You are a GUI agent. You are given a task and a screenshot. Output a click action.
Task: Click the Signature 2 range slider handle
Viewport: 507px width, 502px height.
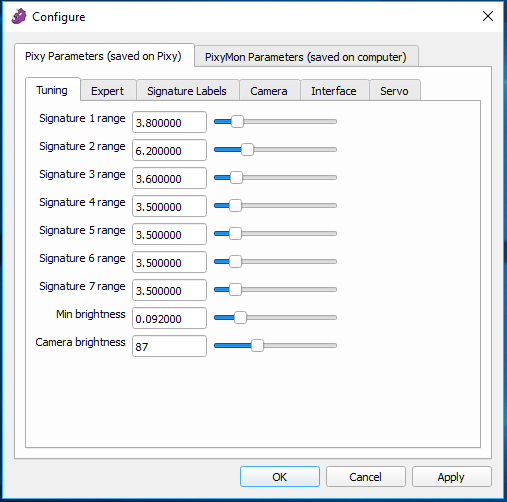[247, 150]
